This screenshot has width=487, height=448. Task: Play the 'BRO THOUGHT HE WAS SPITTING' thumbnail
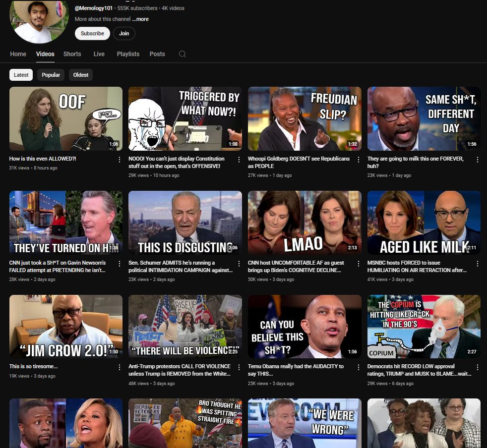pos(185,423)
